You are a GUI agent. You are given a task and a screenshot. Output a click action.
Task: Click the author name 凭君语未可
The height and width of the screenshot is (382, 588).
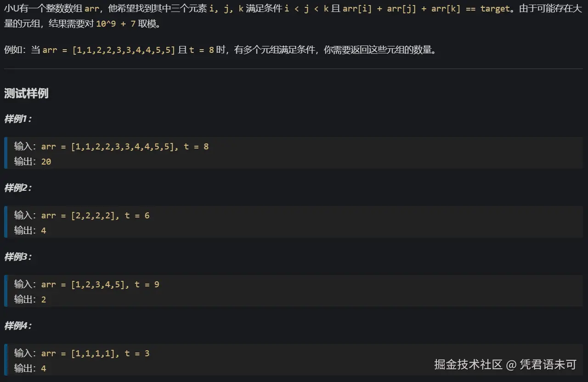pyautogui.click(x=548, y=364)
